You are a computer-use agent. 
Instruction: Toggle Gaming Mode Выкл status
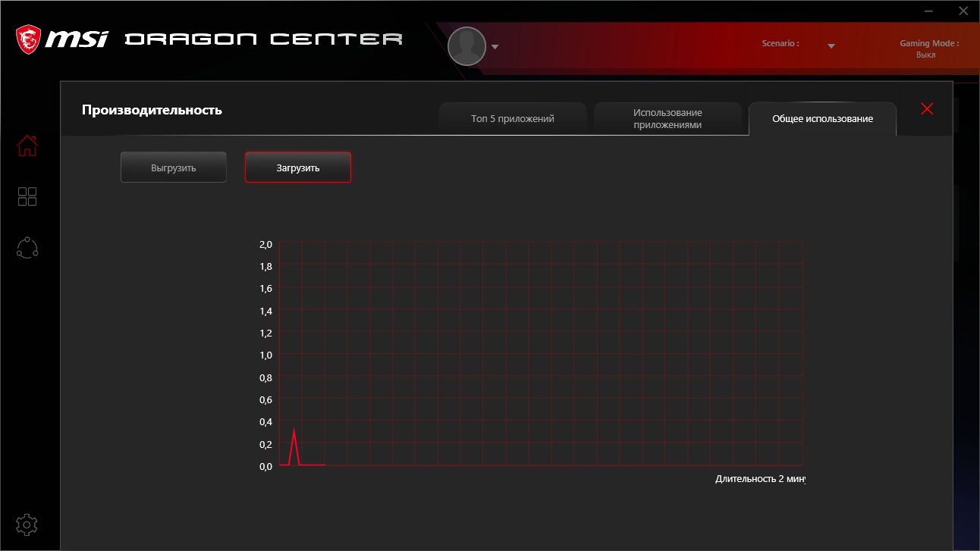click(x=925, y=55)
